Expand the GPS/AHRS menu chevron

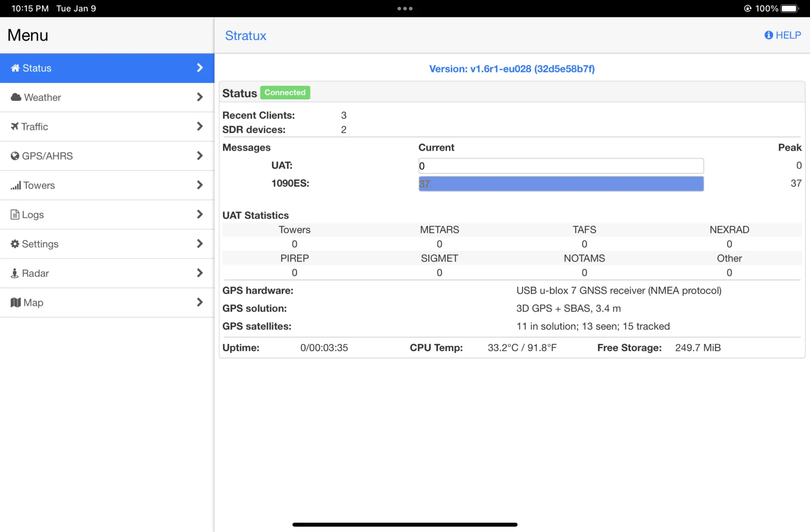tap(200, 156)
